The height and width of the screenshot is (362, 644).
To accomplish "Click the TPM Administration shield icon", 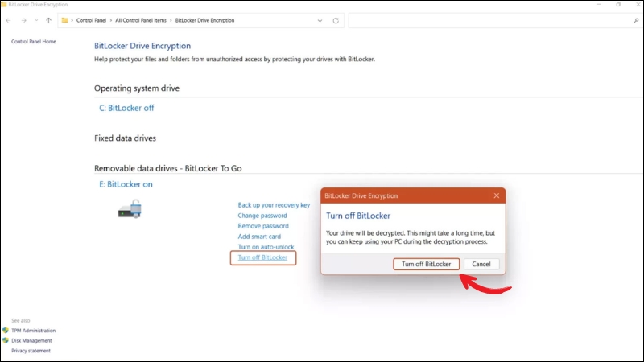I will click(x=6, y=331).
